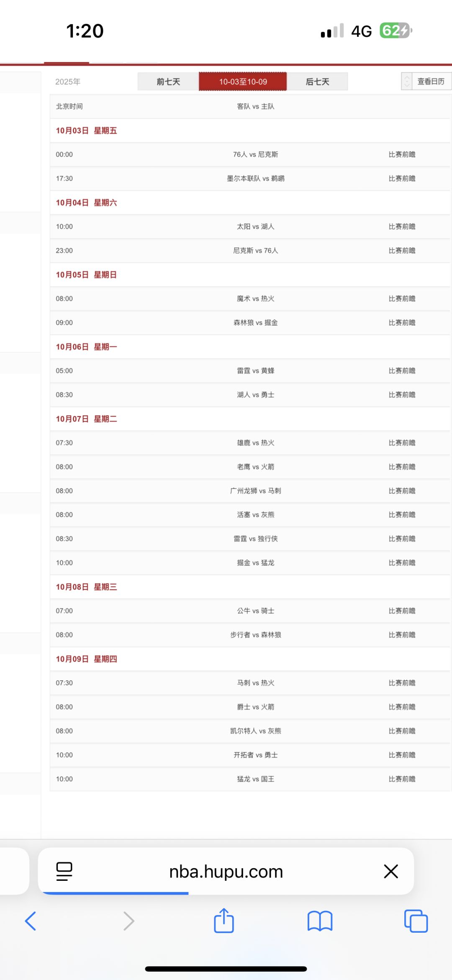This screenshot has width=452, height=980.
Task: Tap the Safari back arrow
Action: 31,921
